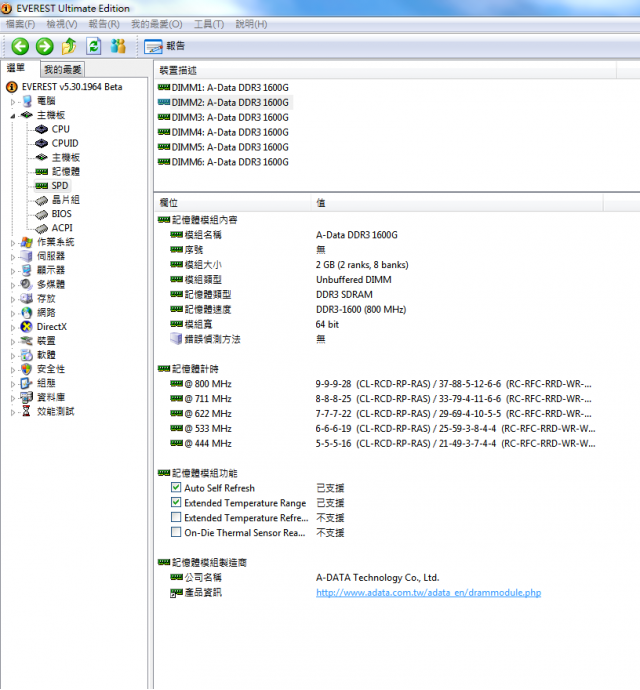Click the green Forward arrow button
The height and width of the screenshot is (690, 640).
[44, 46]
